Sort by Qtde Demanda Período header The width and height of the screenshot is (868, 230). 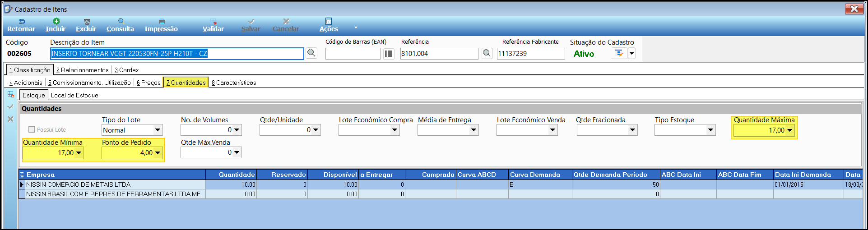(616, 175)
